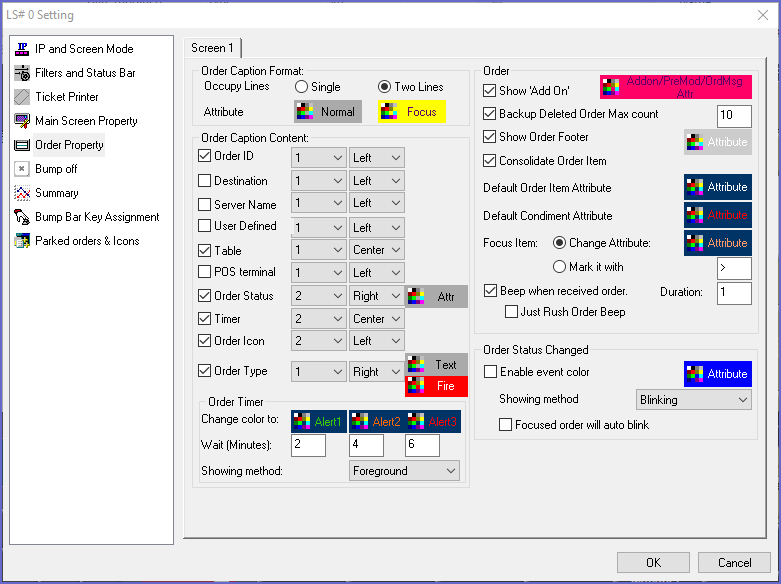Click the Summary chart icon
The height and width of the screenshot is (584, 781).
(22, 193)
